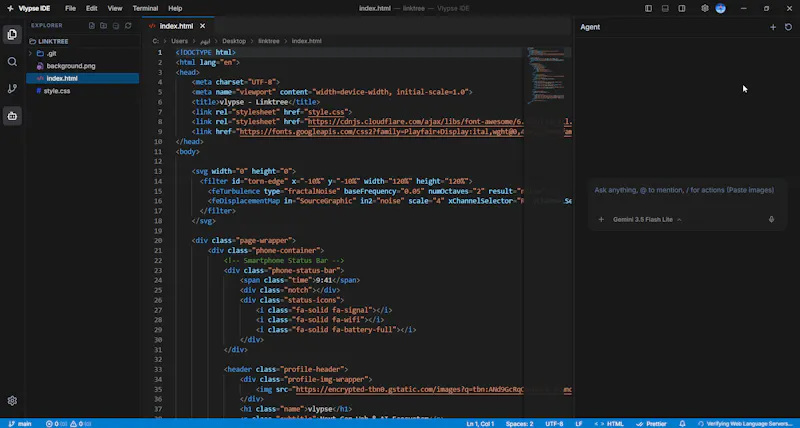Click the Users breadcrumb segment
Viewport: 800px width, 428px height.
click(x=179, y=41)
